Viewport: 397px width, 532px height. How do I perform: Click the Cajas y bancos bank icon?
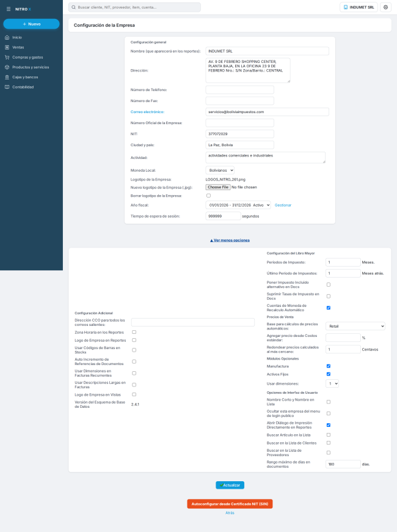7,77
